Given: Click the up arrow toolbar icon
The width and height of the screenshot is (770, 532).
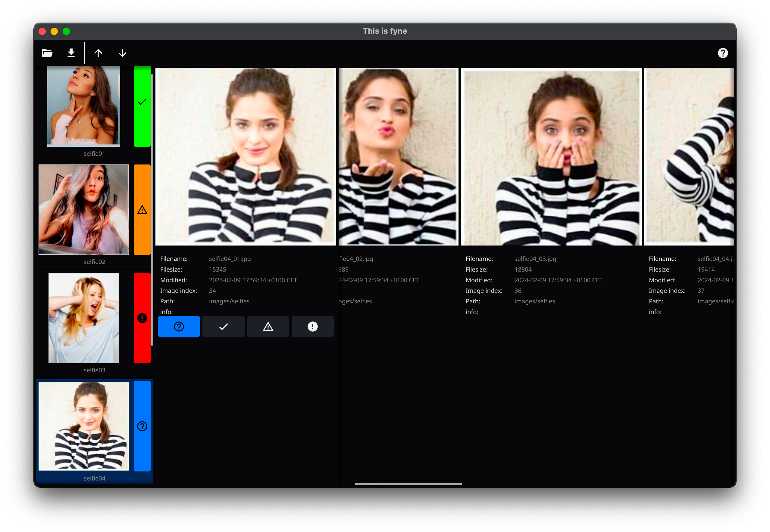Looking at the screenshot, I should pos(98,53).
